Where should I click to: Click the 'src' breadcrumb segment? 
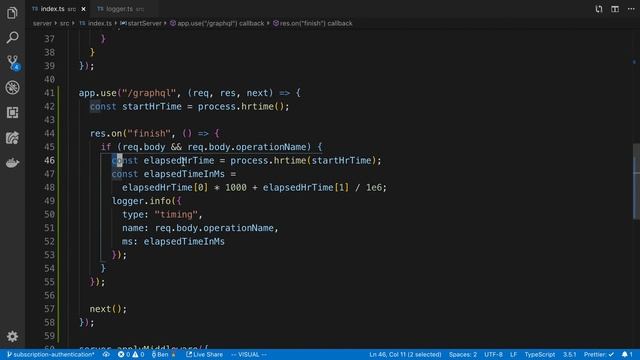pos(64,23)
